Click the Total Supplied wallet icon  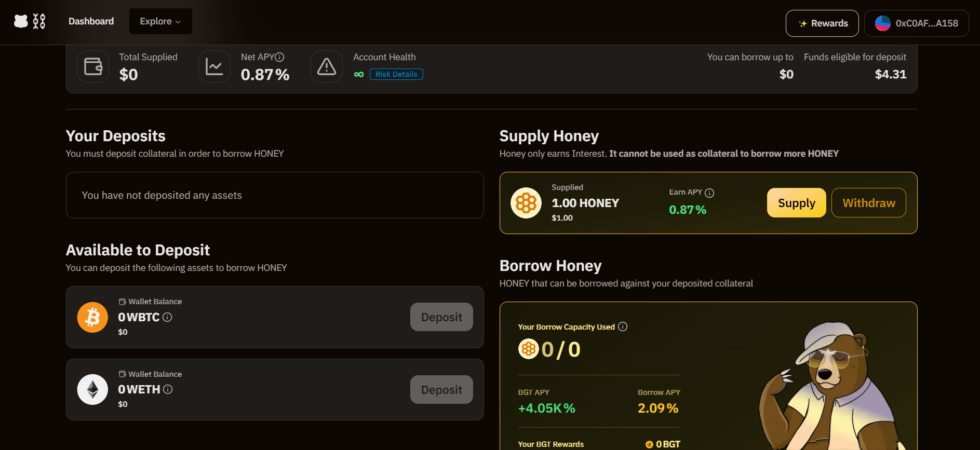coord(93,66)
